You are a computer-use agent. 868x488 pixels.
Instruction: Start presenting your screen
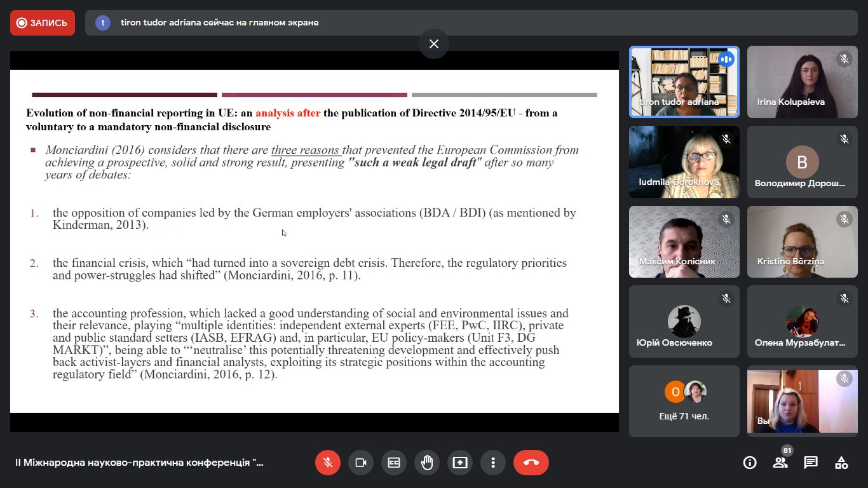460,463
